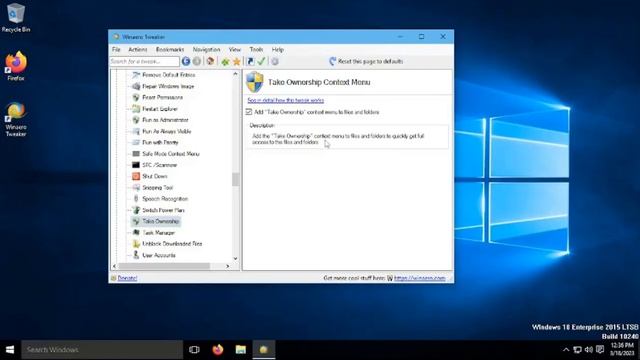Open the Navigation menu
The height and width of the screenshot is (360, 640).
click(207, 49)
